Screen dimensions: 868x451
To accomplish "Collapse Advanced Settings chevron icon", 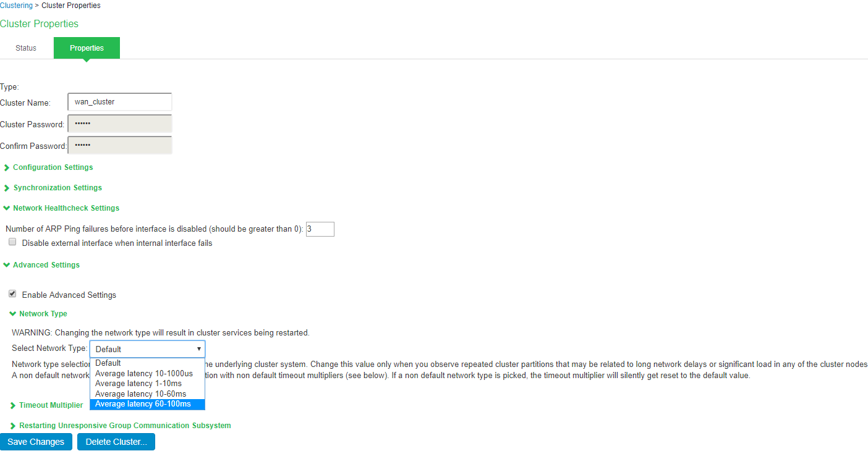I will 7,265.
